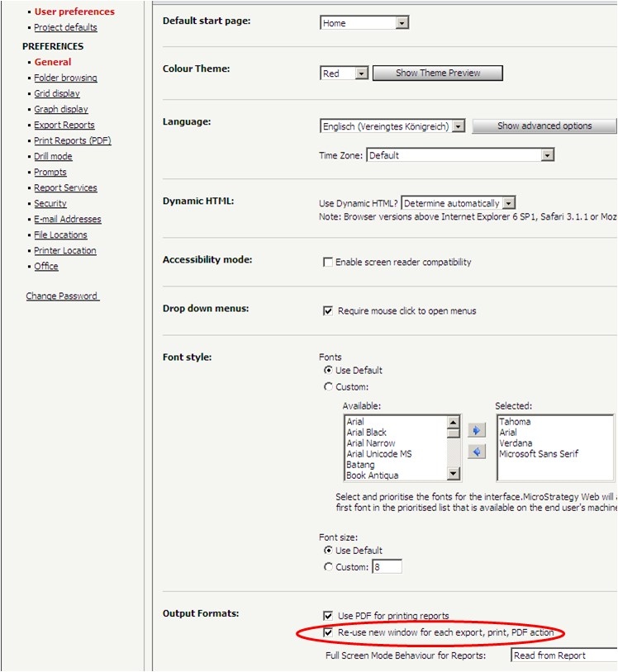Viewport: 618px width, 672px height.
Task: Select Book Antiqua in Available fonts
Action: pos(373,476)
